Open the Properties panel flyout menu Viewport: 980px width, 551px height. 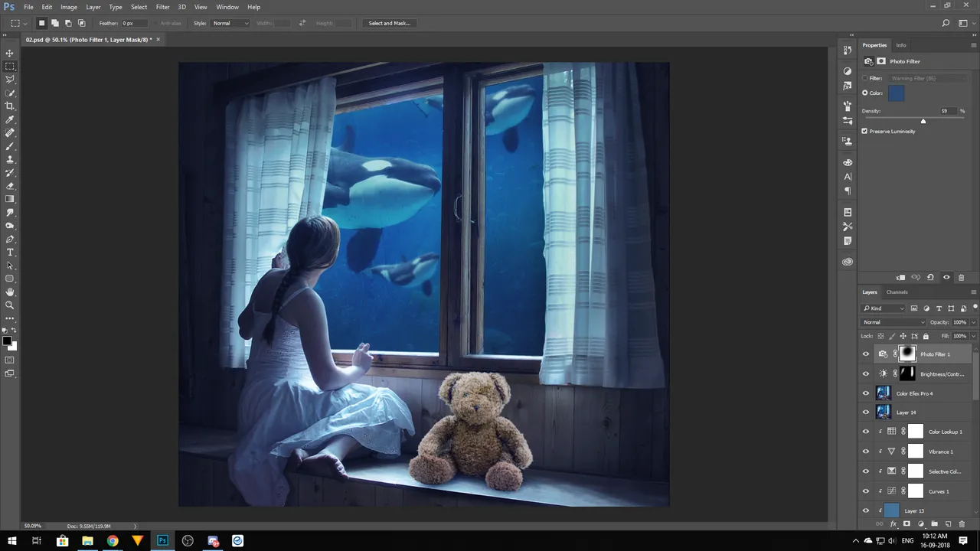pyautogui.click(x=973, y=45)
